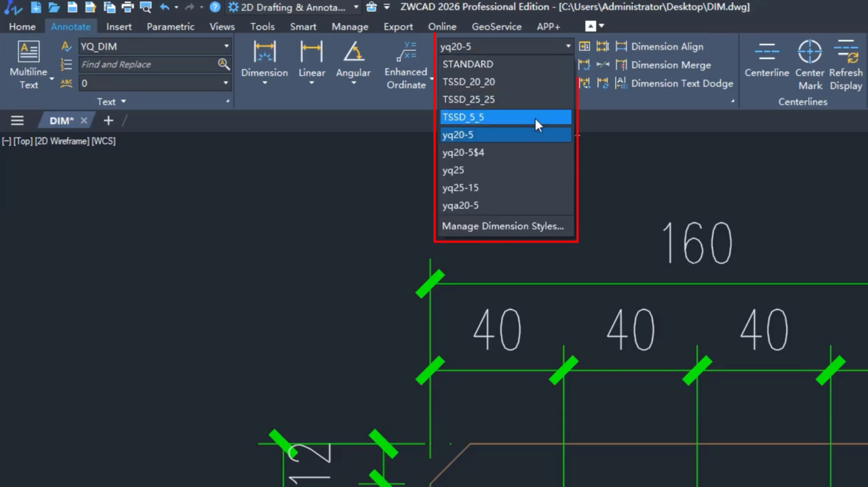This screenshot has width=868, height=487.
Task: Select the yq25-15 dimension style
Action: (506, 188)
